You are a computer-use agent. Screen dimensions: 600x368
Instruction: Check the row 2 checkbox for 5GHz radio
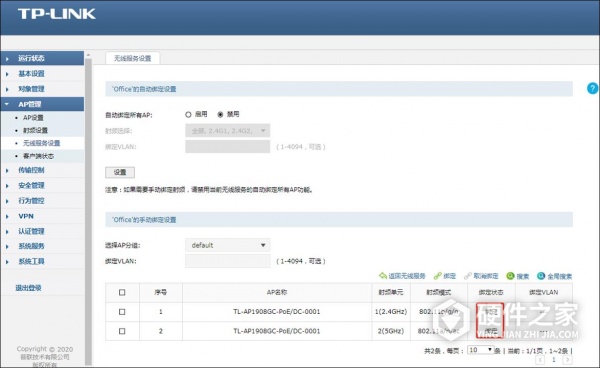pos(122,331)
